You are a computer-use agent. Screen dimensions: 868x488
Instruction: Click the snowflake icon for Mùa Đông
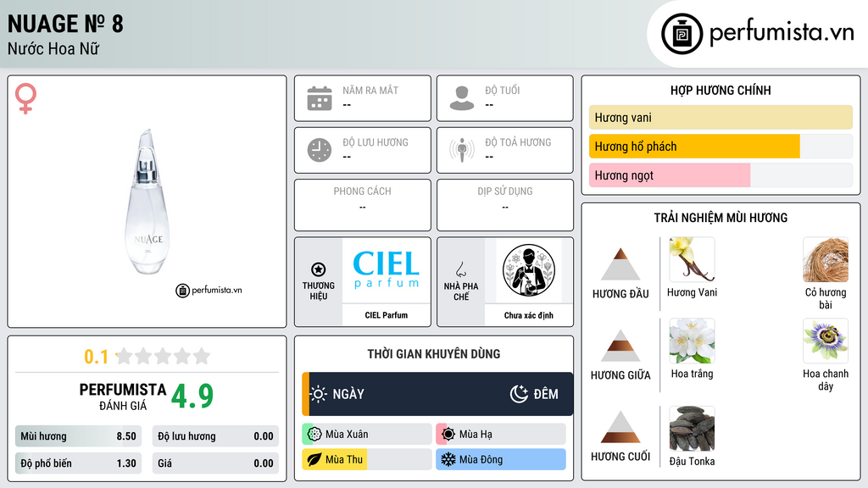tap(448, 459)
